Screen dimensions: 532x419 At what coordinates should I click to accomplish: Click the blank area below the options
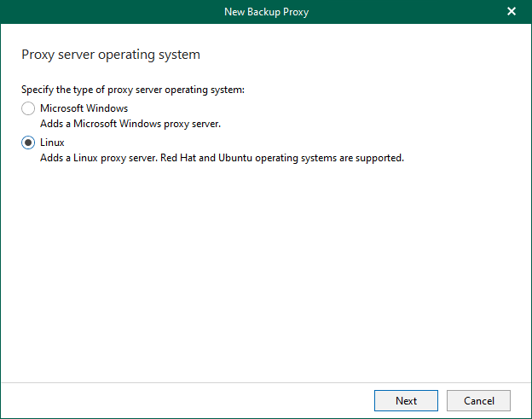click(x=265, y=273)
